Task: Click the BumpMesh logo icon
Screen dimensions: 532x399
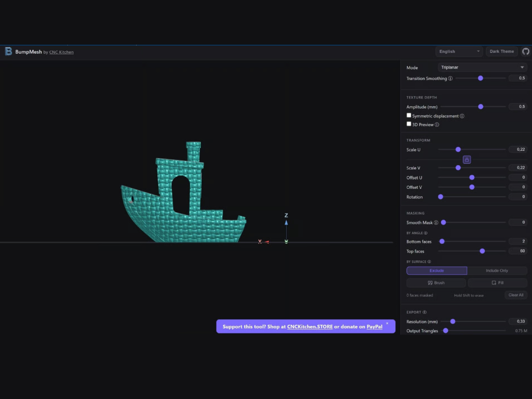Action: pyautogui.click(x=8, y=51)
